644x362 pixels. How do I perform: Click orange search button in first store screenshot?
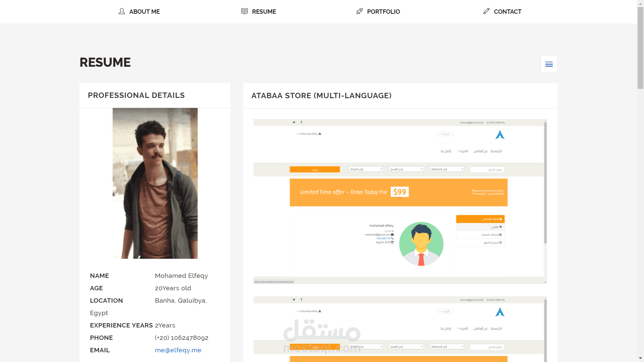coord(315,170)
